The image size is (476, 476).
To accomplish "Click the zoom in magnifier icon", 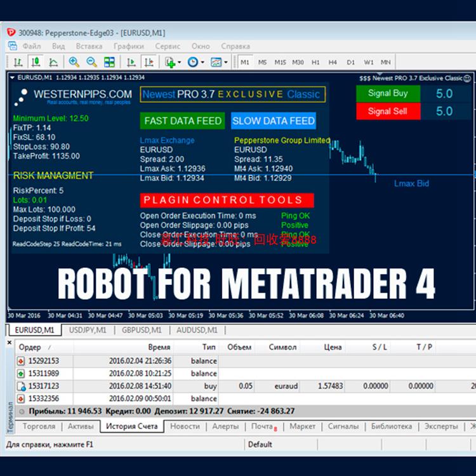I will [74, 62].
